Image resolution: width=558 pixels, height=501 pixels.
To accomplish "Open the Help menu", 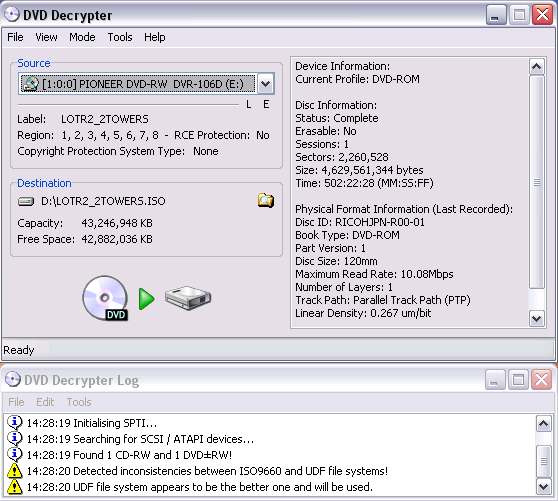I will click(x=154, y=37).
